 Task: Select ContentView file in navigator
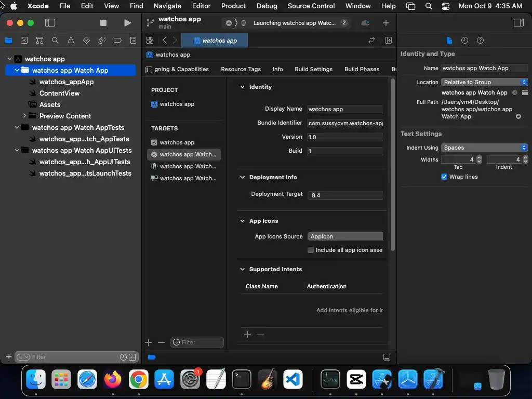[59, 93]
